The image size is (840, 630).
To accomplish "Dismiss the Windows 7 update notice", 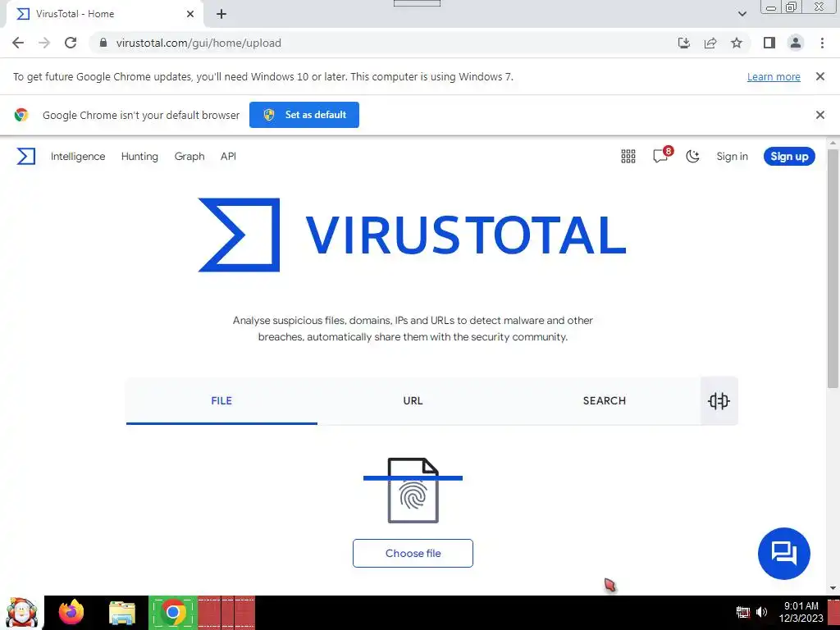I will point(819,76).
